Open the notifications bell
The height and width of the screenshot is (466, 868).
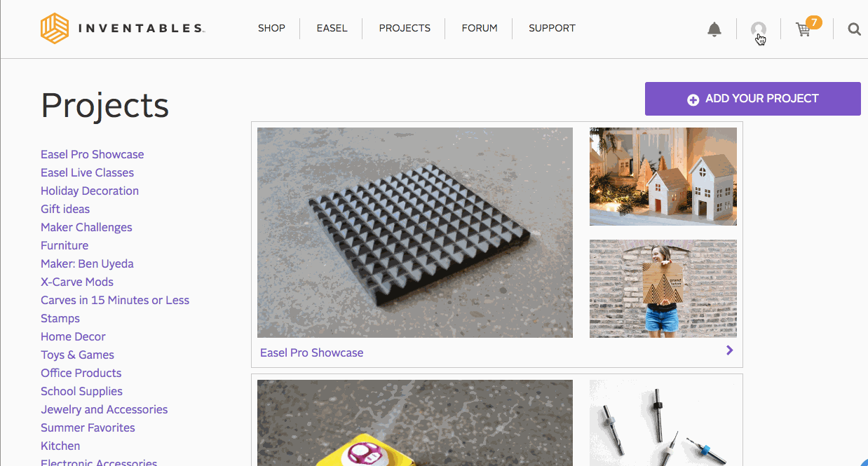click(x=714, y=29)
